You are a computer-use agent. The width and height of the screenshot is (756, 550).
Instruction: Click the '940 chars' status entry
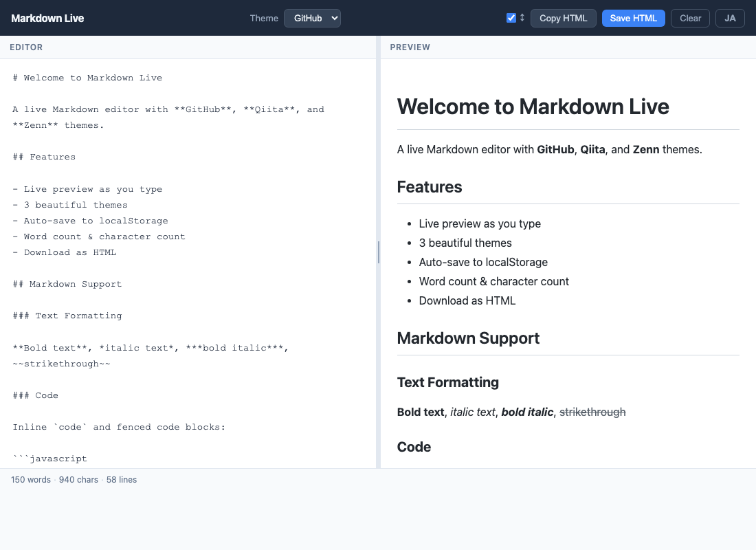click(x=78, y=480)
